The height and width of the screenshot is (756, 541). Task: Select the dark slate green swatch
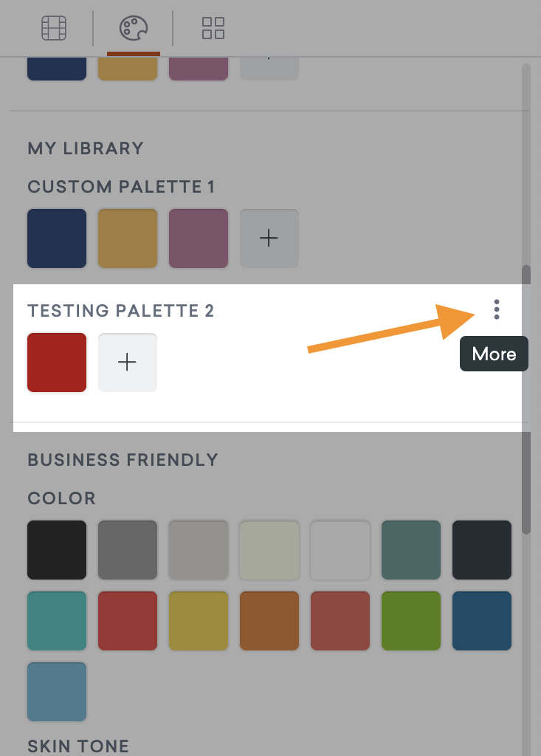pyautogui.click(x=411, y=549)
